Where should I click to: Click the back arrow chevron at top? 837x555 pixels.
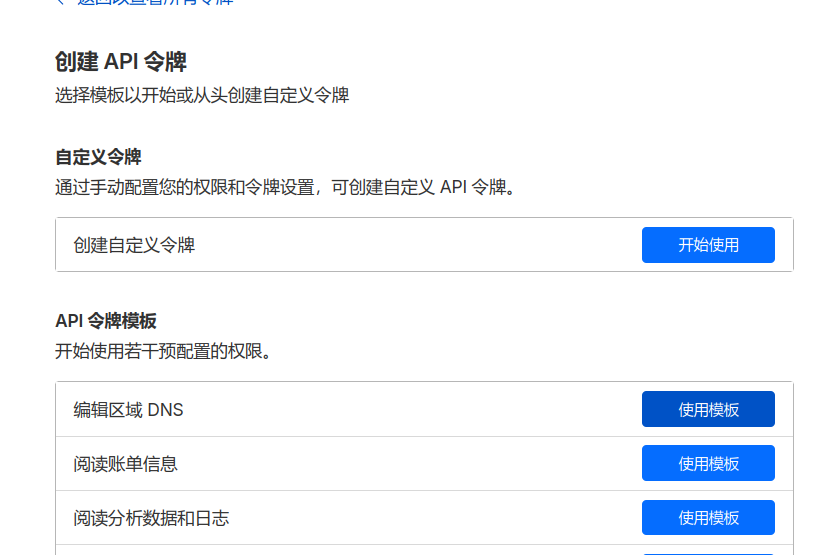pos(61,2)
